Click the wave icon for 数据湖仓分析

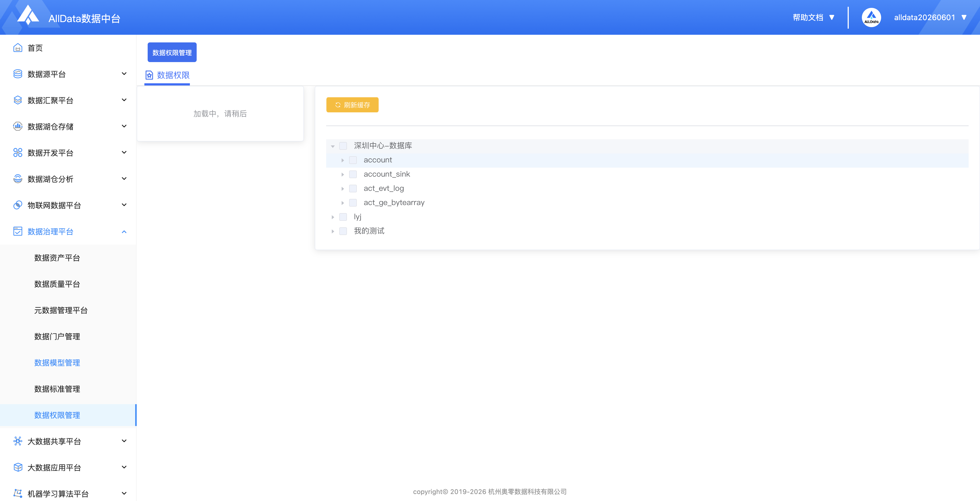click(17, 179)
